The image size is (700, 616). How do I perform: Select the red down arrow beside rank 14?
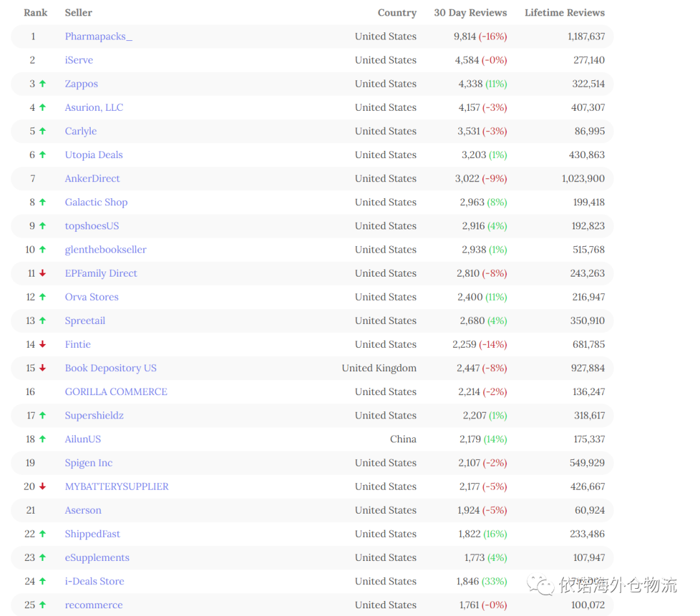[43, 344]
